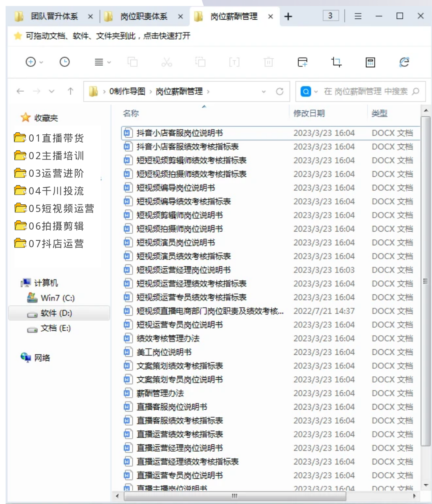Close the 团队晋升体系 tab
This screenshot has width=432, height=504.
pyautogui.click(x=90, y=16)
